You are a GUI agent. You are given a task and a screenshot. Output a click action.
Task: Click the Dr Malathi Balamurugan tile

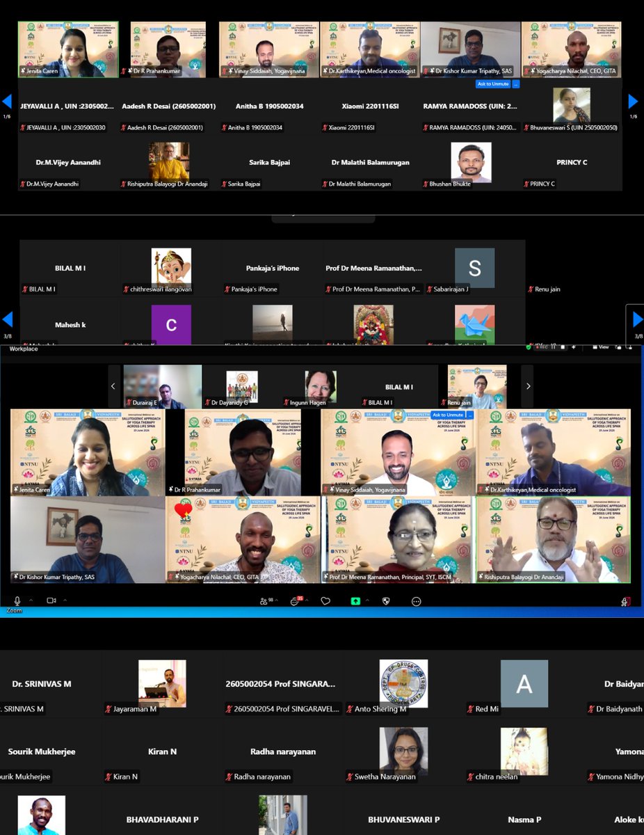370,164
